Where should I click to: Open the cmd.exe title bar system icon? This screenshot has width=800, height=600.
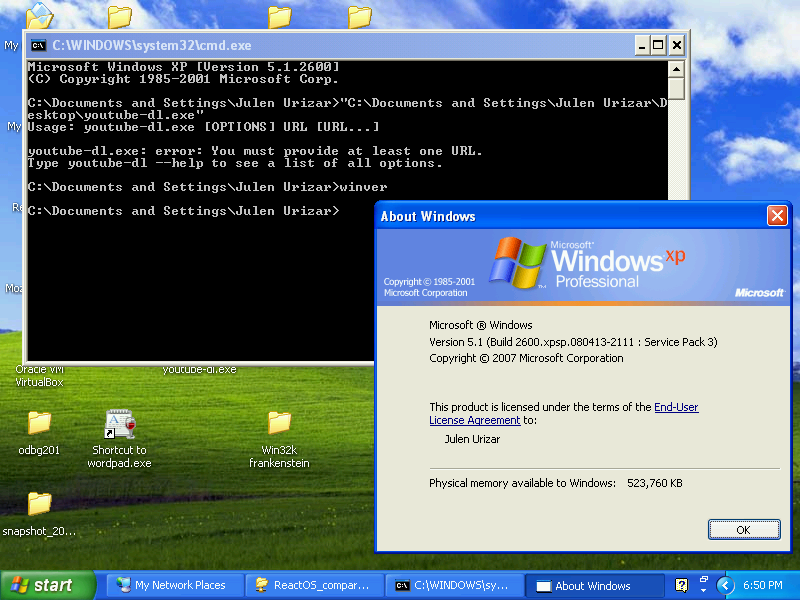click(x=38, y=45)
